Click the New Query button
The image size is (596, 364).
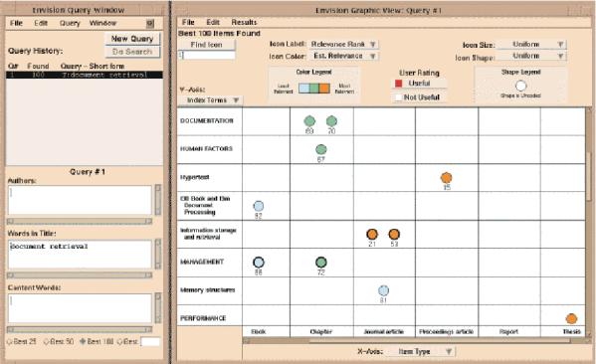pyautogui.click(x=132, y=39)
